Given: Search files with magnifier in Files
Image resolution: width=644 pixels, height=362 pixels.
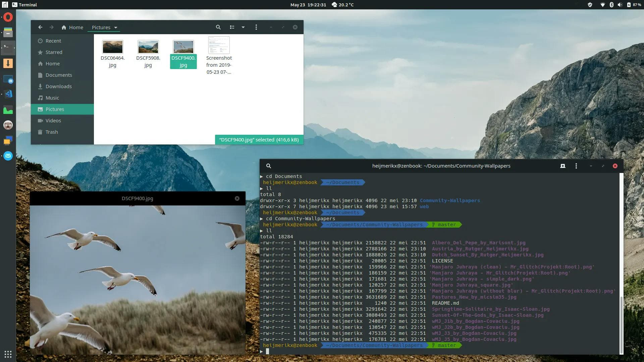Looking at the screenshot, I should 218,27.
